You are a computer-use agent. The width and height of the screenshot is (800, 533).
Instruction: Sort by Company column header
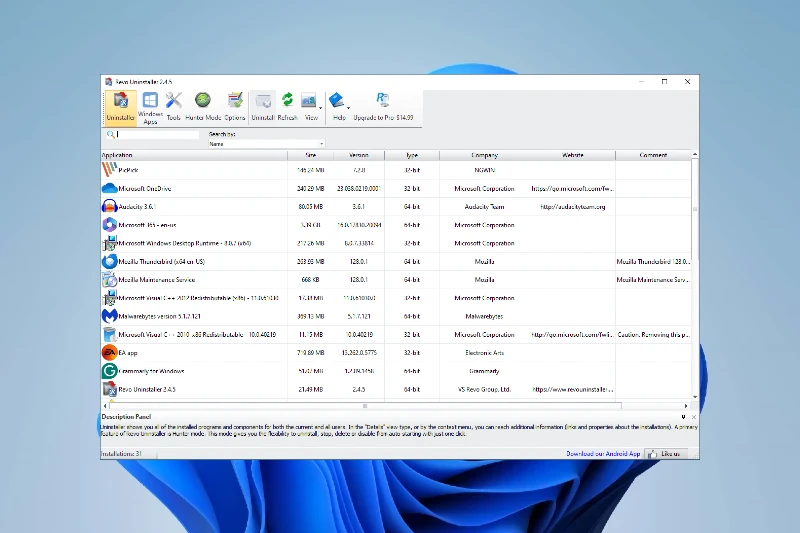click(484, 155)
